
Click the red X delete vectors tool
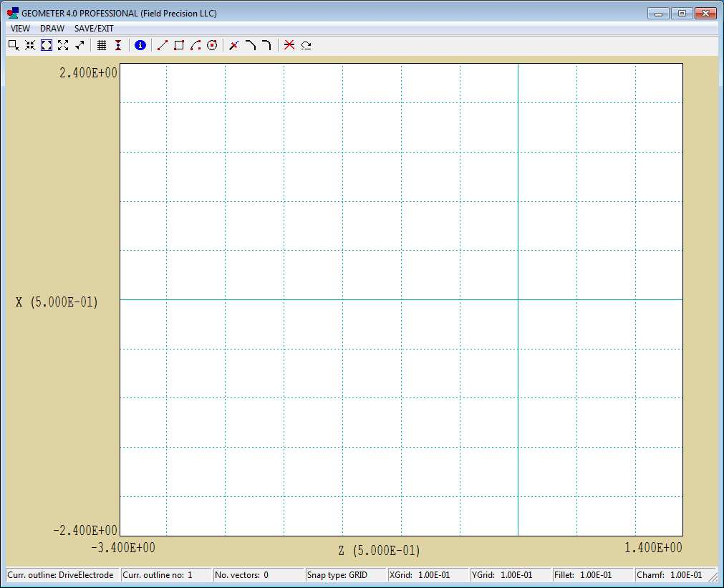pos(289,45)
